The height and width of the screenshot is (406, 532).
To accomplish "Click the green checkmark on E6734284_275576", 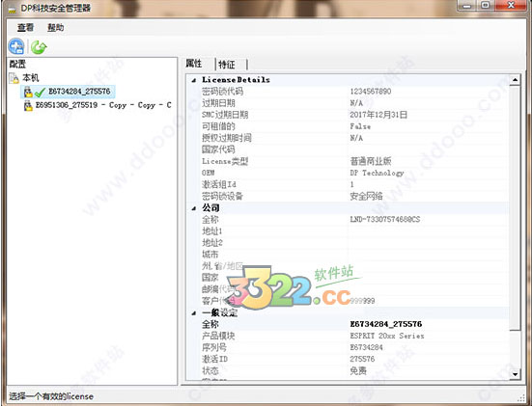I will click(40, 92).
